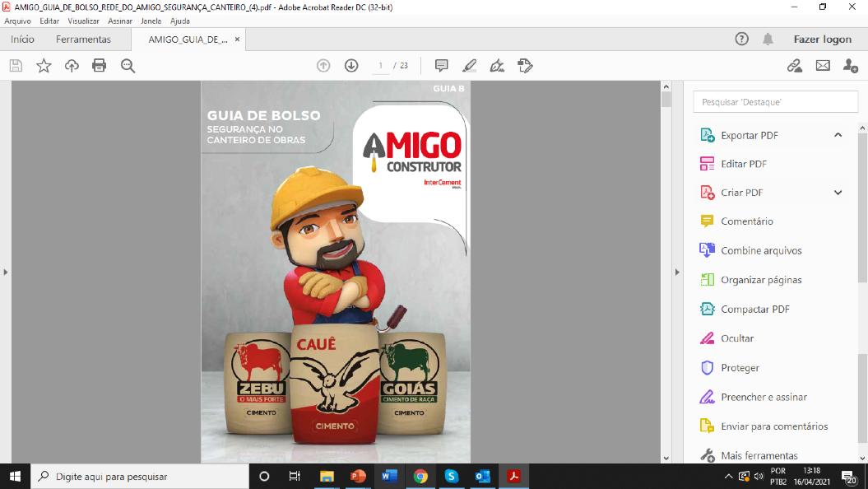This screenshot has width=868, height=489.
Task: Add the file to starred favorites
Action: click(x=44, y=66)
